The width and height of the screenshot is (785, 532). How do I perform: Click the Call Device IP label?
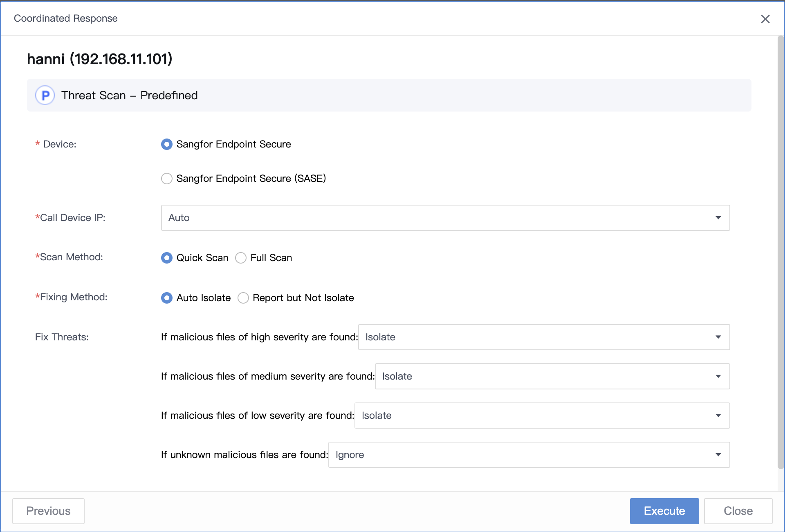pyautogui.click(x=70, y=218)
